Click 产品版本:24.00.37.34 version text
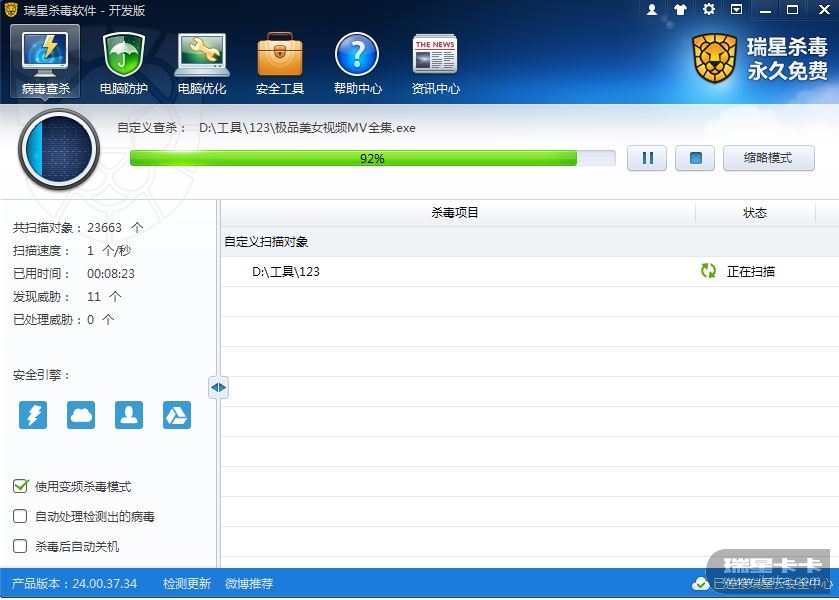The height and width of the screenshot is (600, 839). point(74,583)
